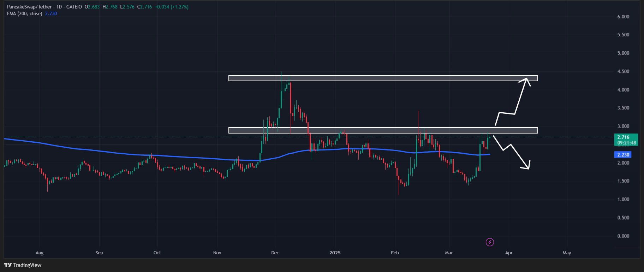Image resolution: width=644 pixels, height=272 pixels.
Task: Click the 2.000 price axis label
Action: pyautogui.click(x=623, y=163)
